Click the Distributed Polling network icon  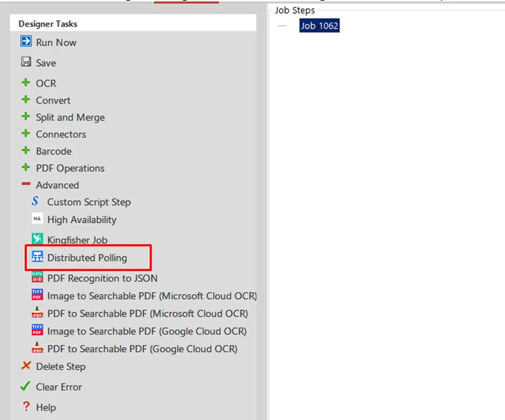[37, 257]
